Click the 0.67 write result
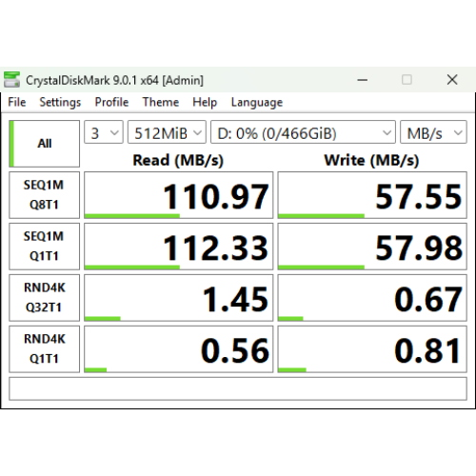 pos(372,298)
